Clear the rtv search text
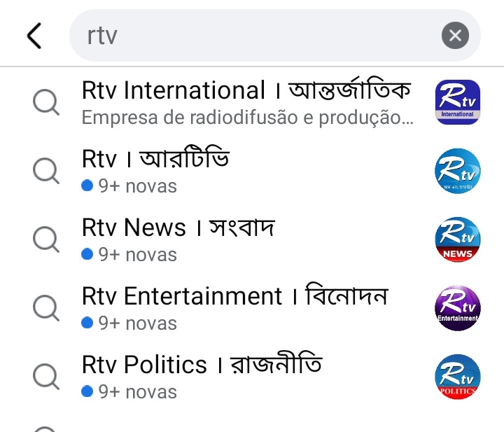Screen dimensions: 504x432 (455, 35)
